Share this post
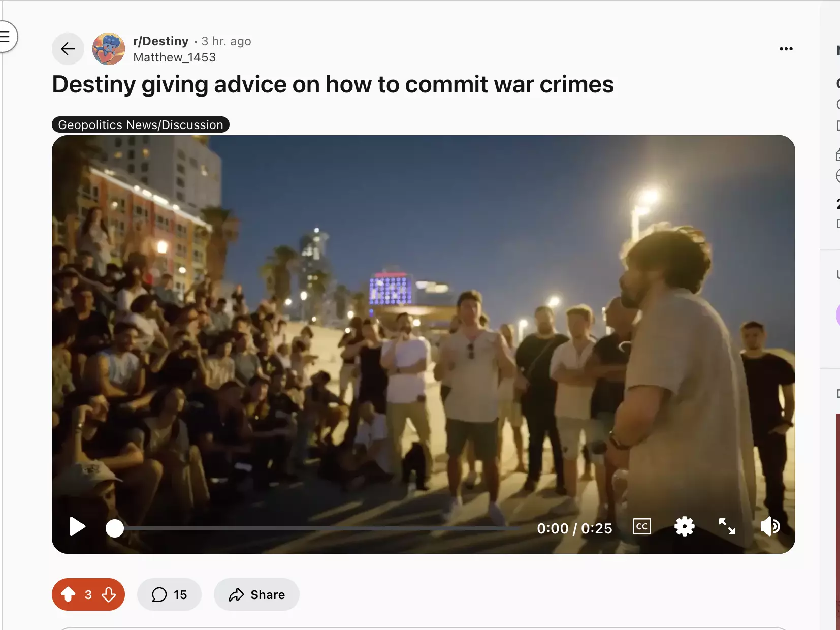Viewport: 840px width, 630px height. (x=256, y=594)
